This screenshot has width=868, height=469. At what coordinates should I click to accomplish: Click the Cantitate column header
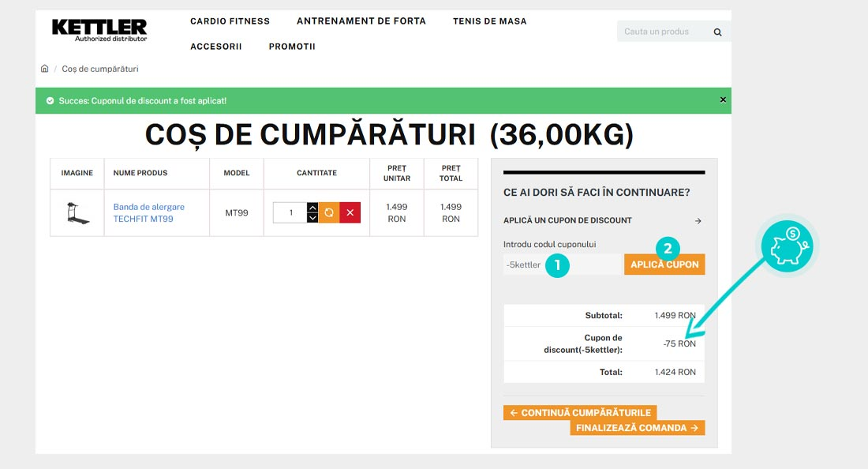(316, 174)
